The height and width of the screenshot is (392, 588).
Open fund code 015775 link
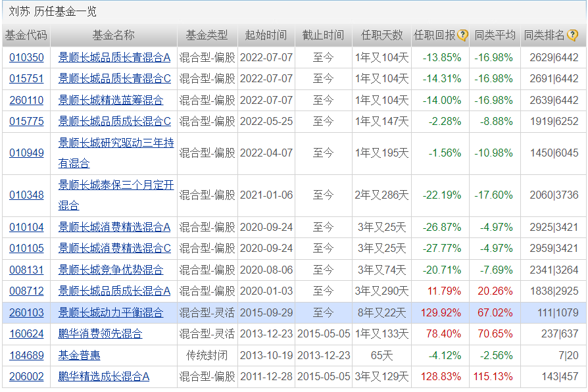(26, 121)
